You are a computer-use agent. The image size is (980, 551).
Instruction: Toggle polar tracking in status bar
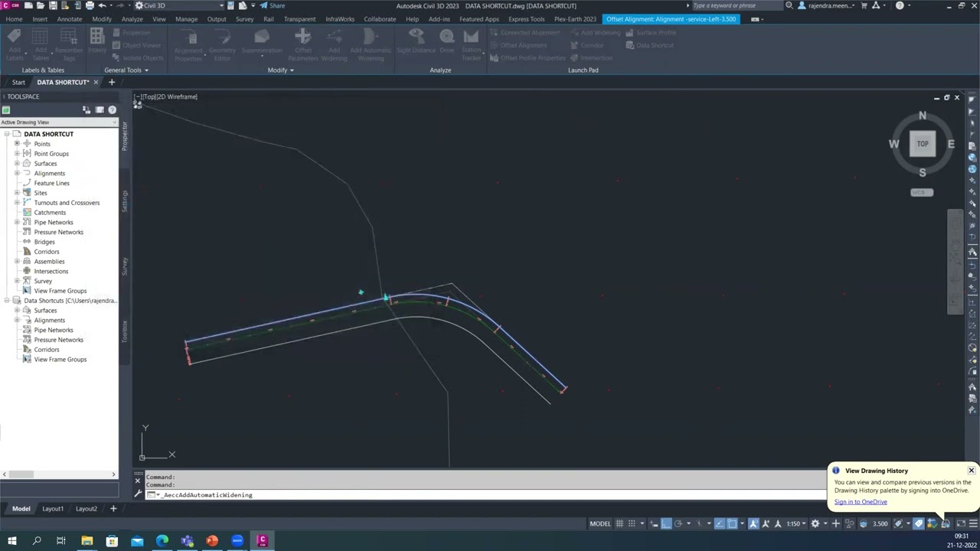point(678,523)
